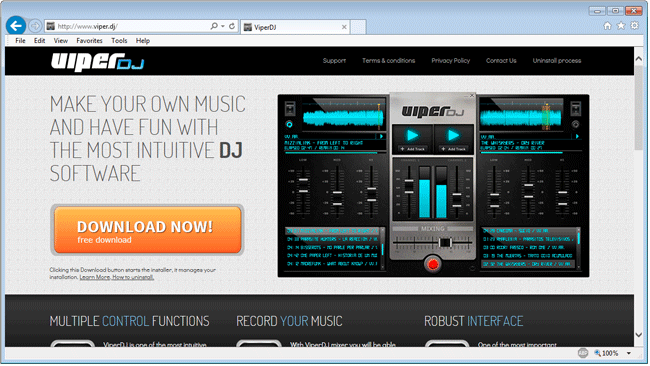
Task: Click the ViperDJ logo in header
Action: [97, 62]
